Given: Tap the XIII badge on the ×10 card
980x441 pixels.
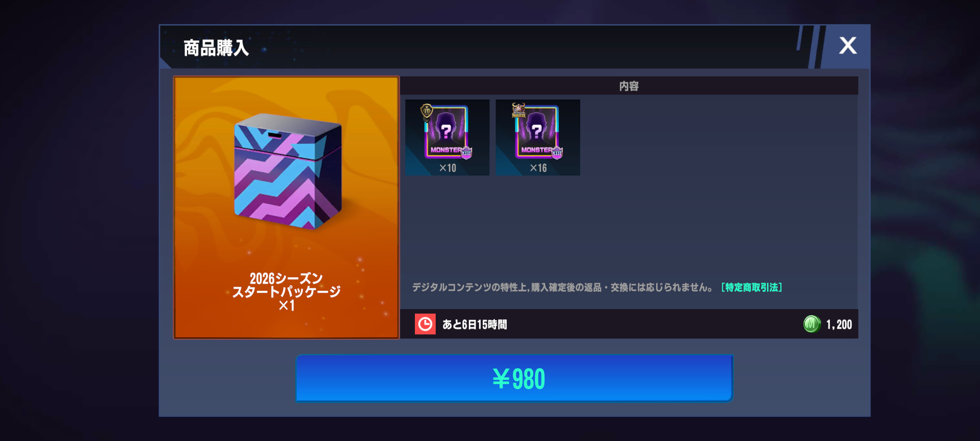Looking at the screenshot, I should pyautogui.click(x=466, y=153).
